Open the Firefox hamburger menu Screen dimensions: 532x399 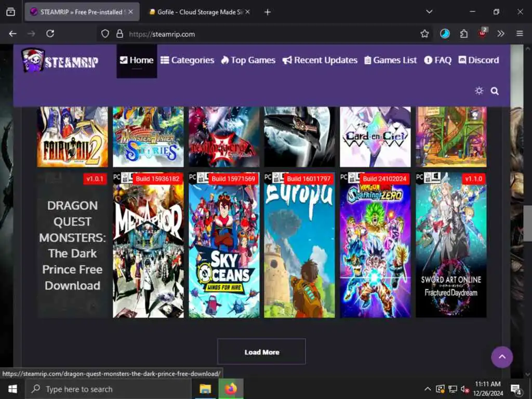pyautogui.click(x=520, y=34)
